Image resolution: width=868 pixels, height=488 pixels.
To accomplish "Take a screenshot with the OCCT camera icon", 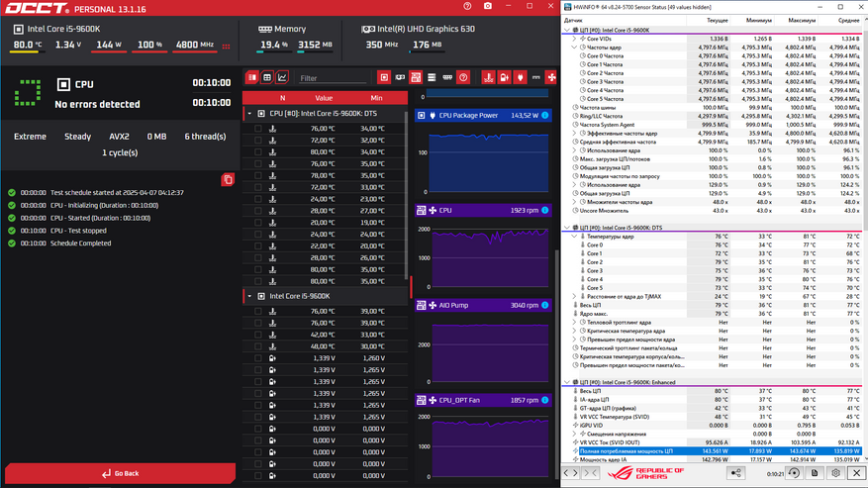I will coord(488,6).
